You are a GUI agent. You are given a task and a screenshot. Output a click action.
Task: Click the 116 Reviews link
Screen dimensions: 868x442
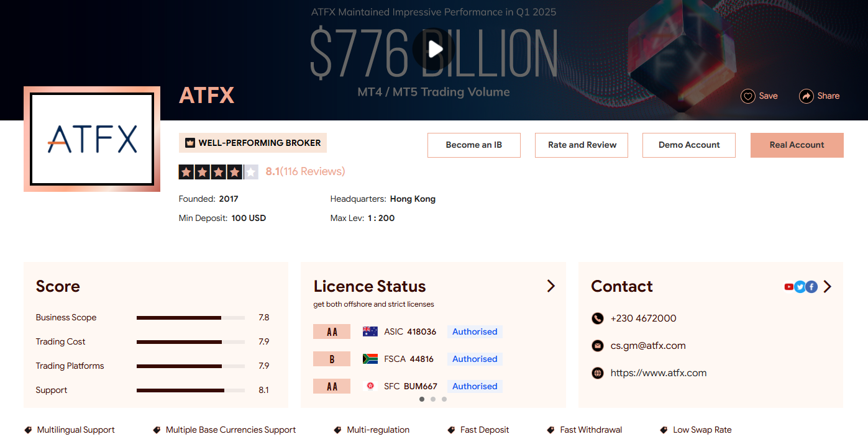(x=314, y=171)
